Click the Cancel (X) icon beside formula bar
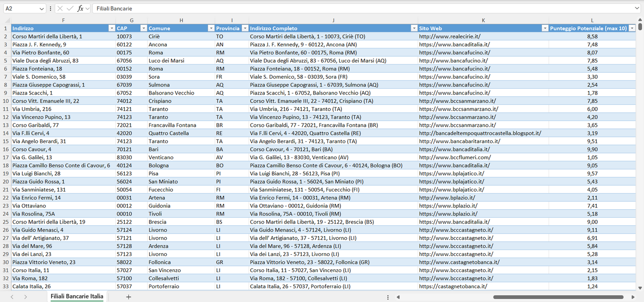The height and width of the screenshot is (302, 644). (x=60, y=8)
